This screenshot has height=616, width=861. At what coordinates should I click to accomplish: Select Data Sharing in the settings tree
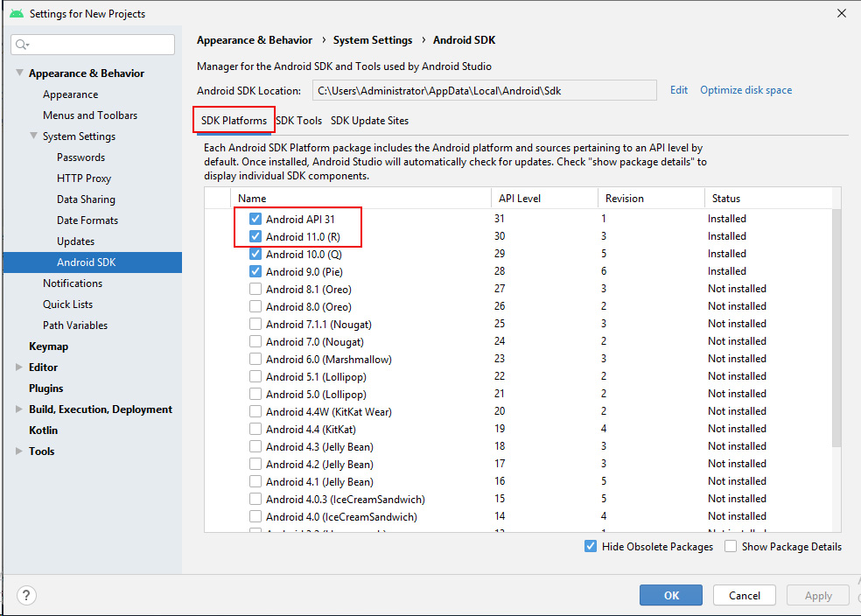click(x=86, y=199)
